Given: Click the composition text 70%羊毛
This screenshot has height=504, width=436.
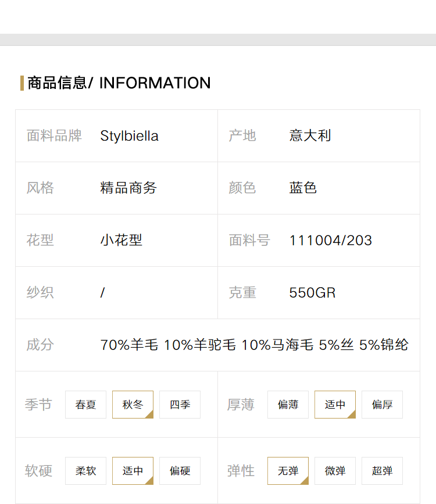Looking at the screenshot, I should (x=129, y=345).
